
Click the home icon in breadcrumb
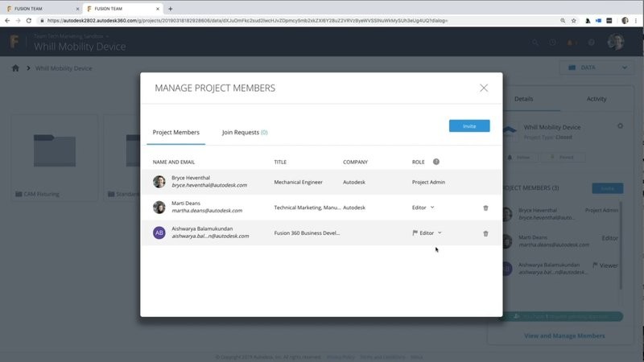(15, 68)
